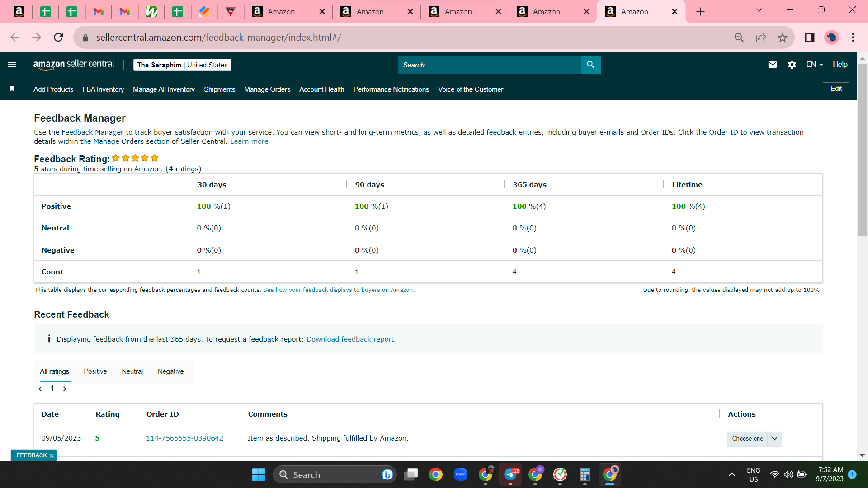Show hidden system tray icons
This screenshot has width=868, height=488.
pos(732,475)
